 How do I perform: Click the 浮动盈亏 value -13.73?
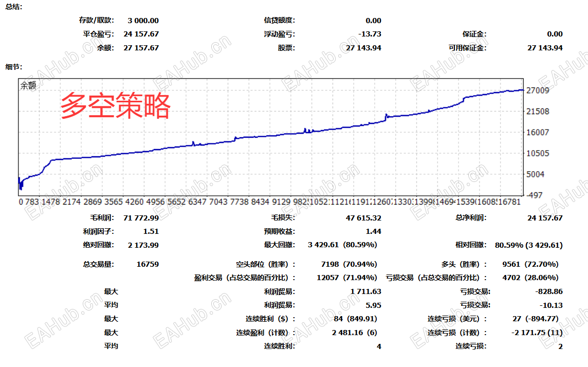pos(370,34)
